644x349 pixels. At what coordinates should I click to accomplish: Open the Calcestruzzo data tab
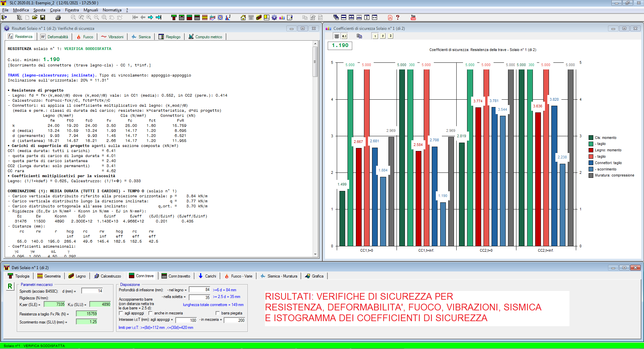coord(107,276)
